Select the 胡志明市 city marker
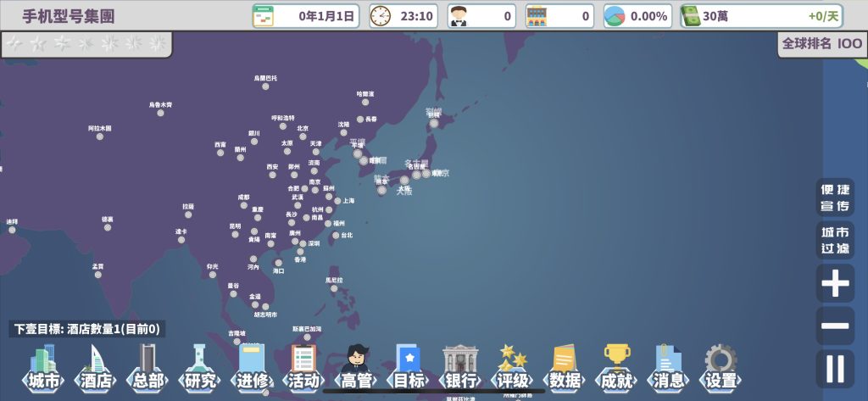 click(265, 307)
